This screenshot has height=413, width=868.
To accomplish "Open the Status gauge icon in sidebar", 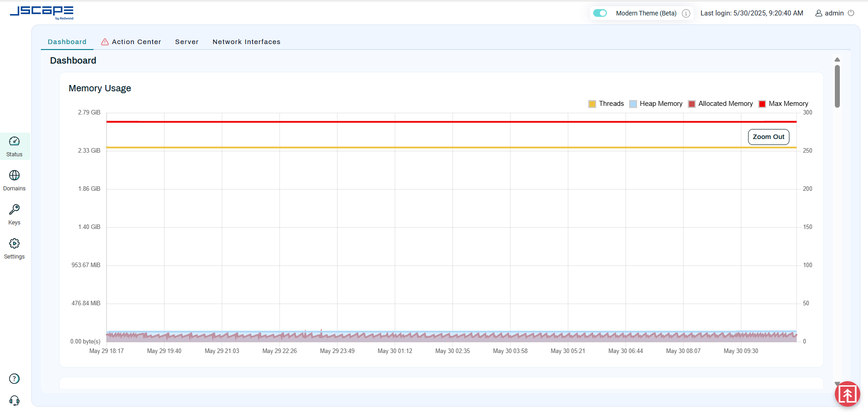I will coord(15,141).
